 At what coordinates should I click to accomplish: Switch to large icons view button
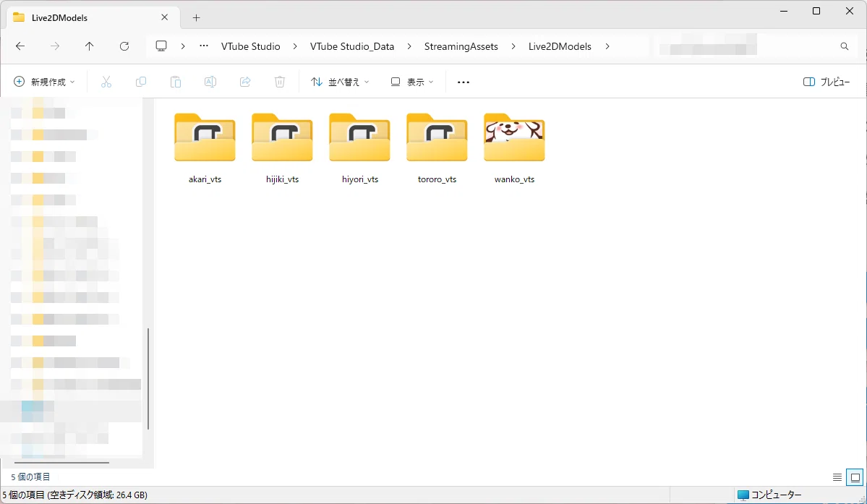[x=855, y=477]
